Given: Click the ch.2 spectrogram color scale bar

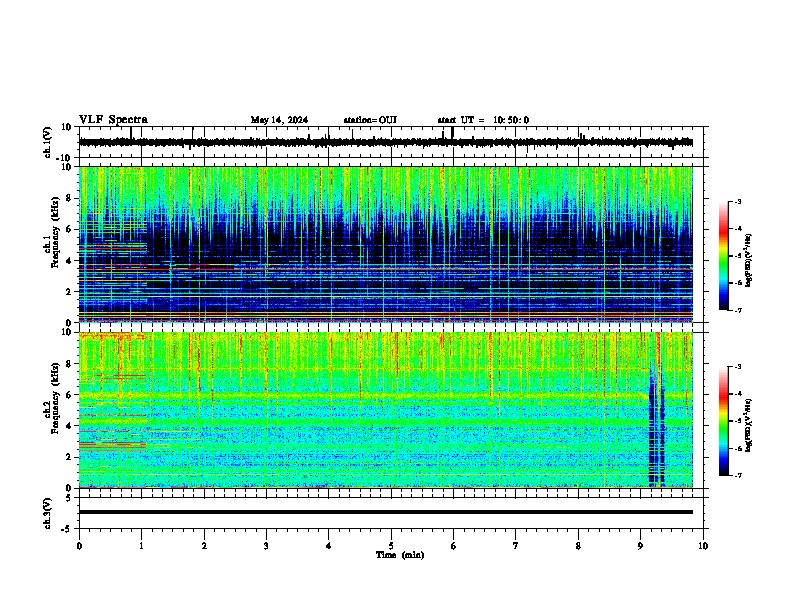Looking at the screenshot, I should (x=723, y=421).
